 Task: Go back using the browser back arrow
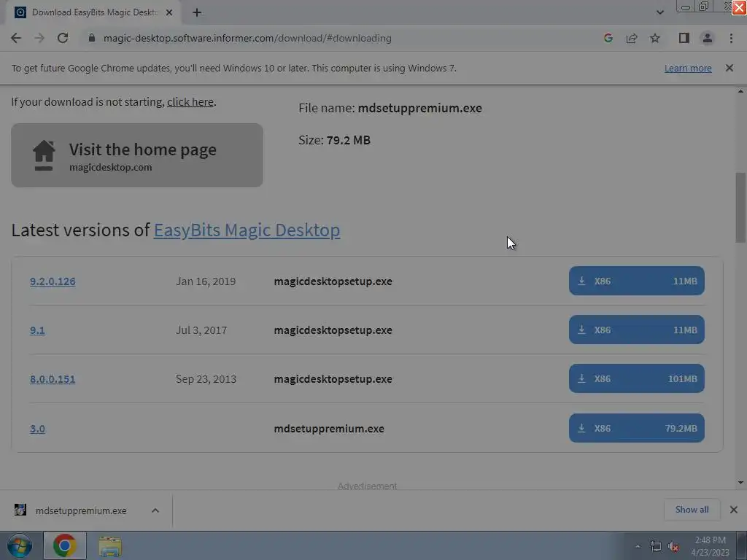point(16,38)
